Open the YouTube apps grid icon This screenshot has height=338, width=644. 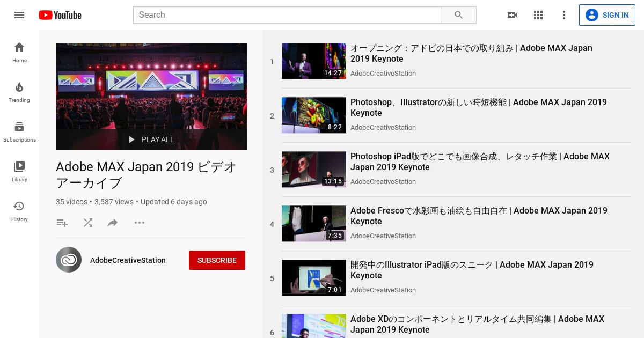pos(538,15)
